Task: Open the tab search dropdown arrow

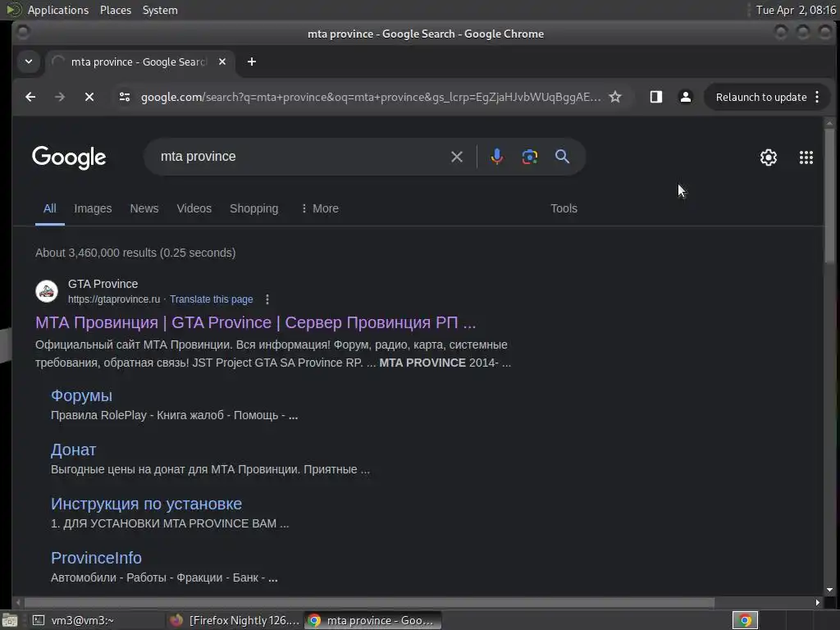Action: [x=29, y=62]
